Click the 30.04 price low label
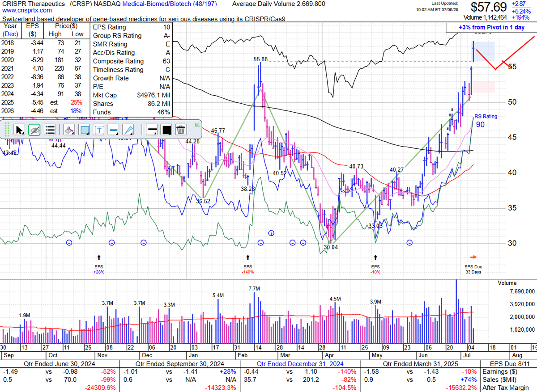This screenshot has height=392, width=537. point(330,247)
